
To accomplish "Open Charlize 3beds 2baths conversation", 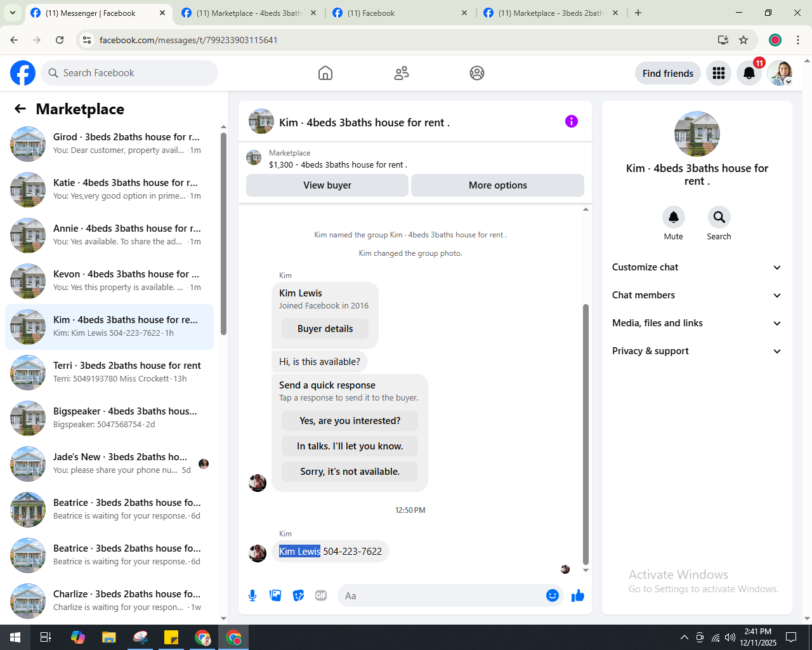I will pyautogui.click(x=109, y=600).
